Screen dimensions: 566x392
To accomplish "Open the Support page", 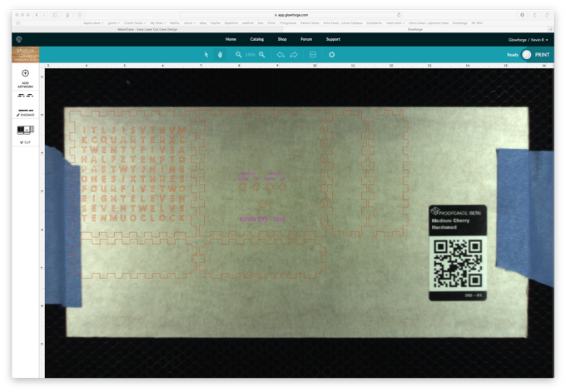I will point(333,39).
